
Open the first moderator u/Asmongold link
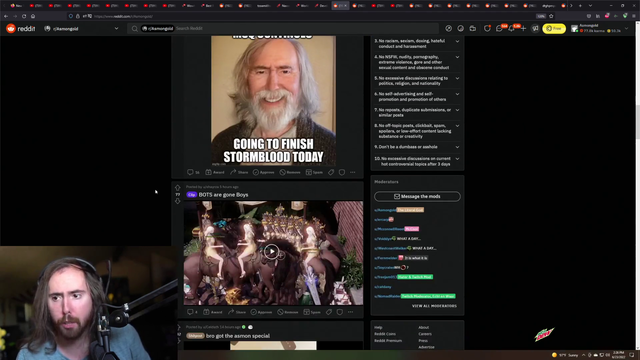click(385, 210)
